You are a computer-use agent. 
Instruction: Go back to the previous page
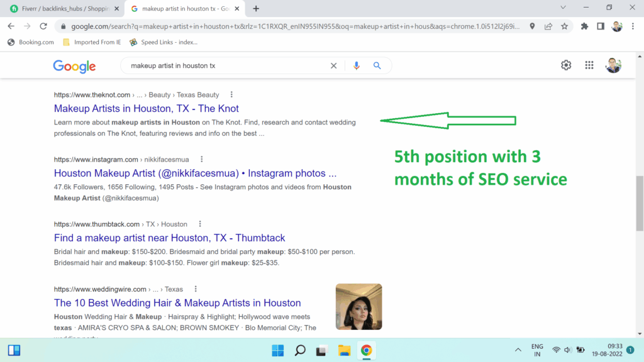[11, 26]
